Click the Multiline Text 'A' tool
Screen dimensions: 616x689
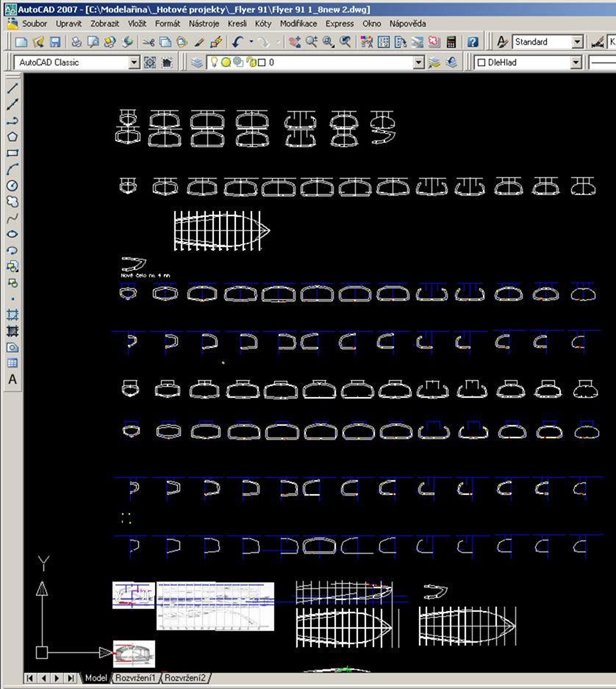click(x=12, y=379)
